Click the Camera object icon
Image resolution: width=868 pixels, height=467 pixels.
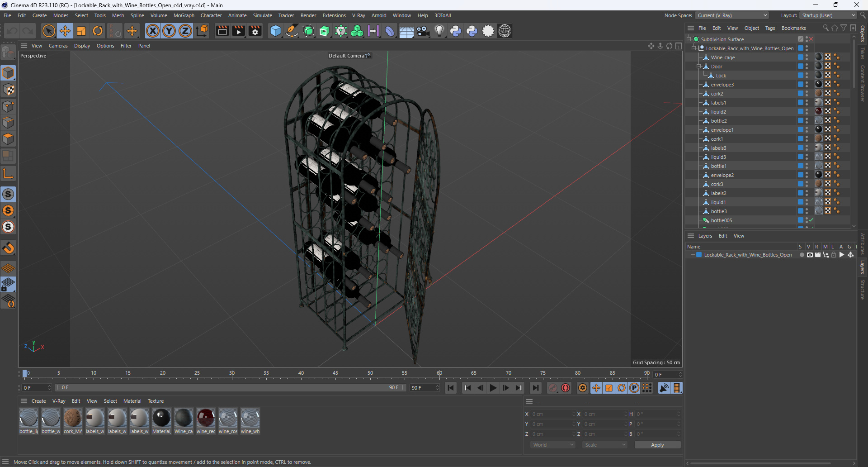coord(423,31)
